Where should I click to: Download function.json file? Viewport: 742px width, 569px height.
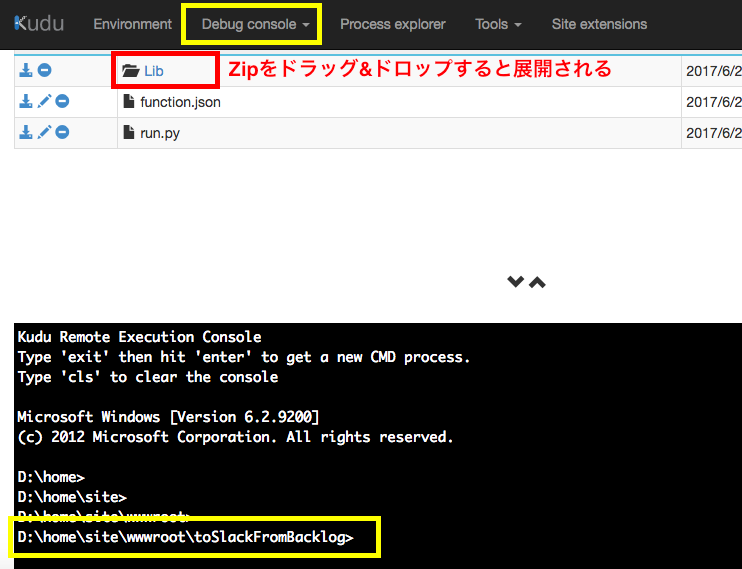point(26,101)
